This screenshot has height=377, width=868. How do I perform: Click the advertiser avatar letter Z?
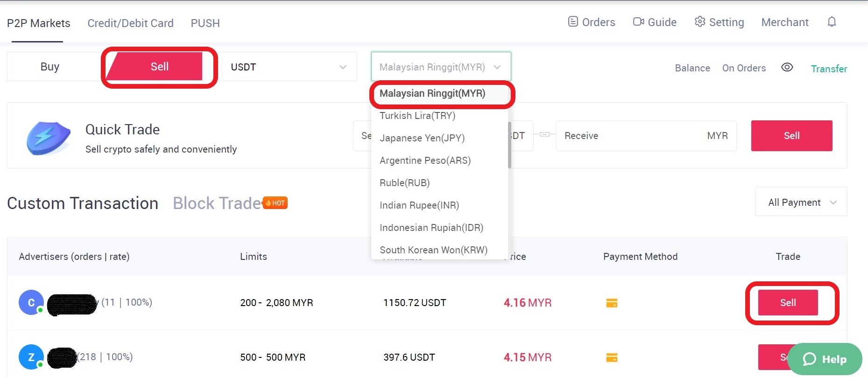pos(31,357)
